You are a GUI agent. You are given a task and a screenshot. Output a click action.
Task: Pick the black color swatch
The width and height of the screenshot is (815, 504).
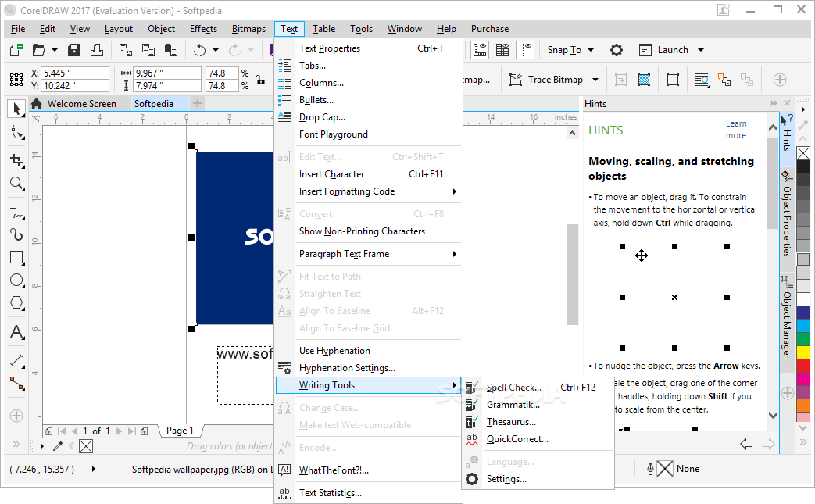[x=803, y=166]
